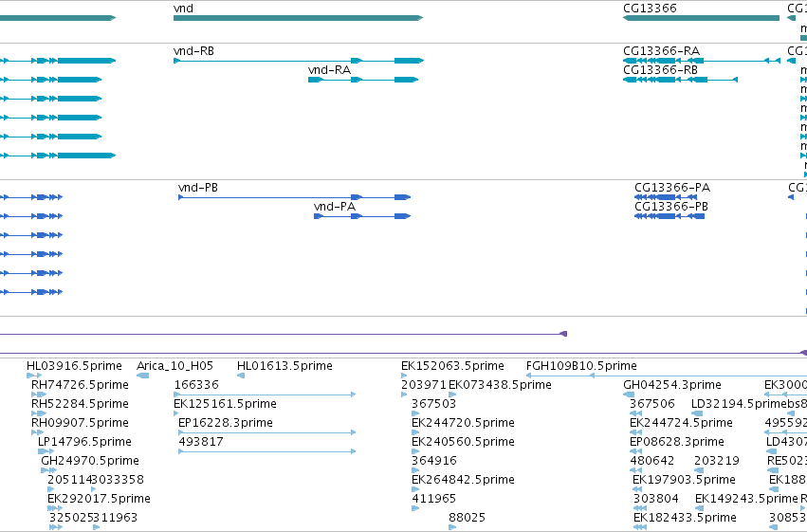Select the vnd-PA protein label

pos(335,207)
